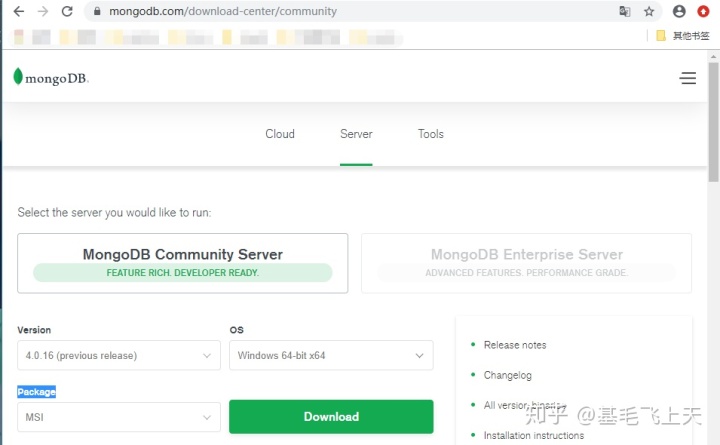The height and width of the screenshot is (445, 720).
Task: Click the page vertical scrollbar
Action: tap(713, 122)
